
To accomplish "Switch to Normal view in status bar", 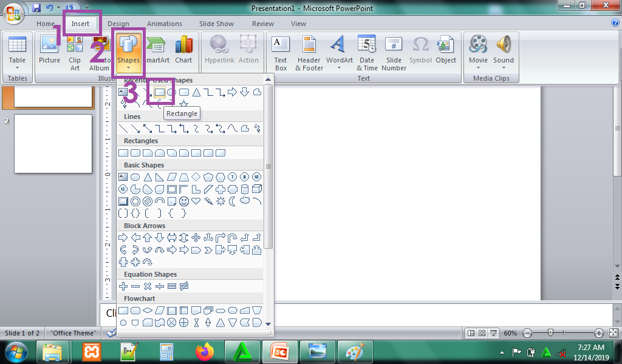I will [471, 333].
